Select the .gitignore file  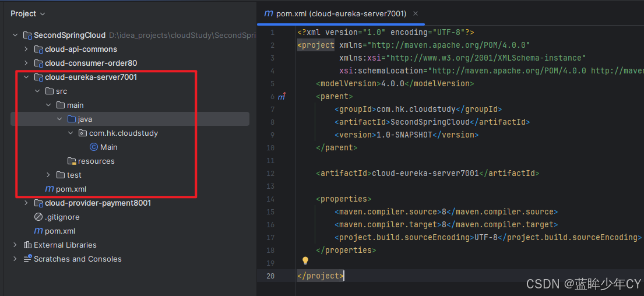click(62, 217)
